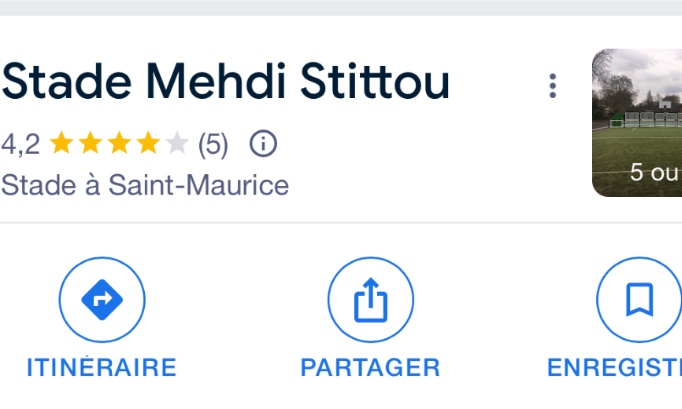Image resolution: width=682 pixels, height=409 pixels.
Task: Click the Stade Mehdi Stittou title
Action: [x=226, y=84]
